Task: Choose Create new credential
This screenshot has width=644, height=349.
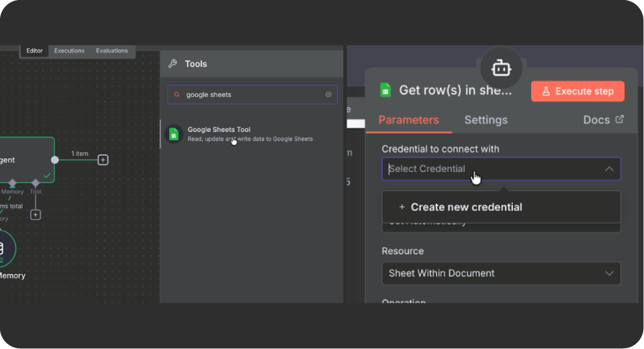Action: [501, 207]
